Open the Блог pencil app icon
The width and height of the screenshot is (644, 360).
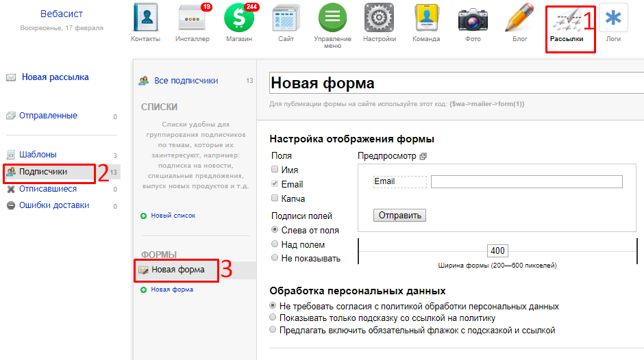(519, 18)
